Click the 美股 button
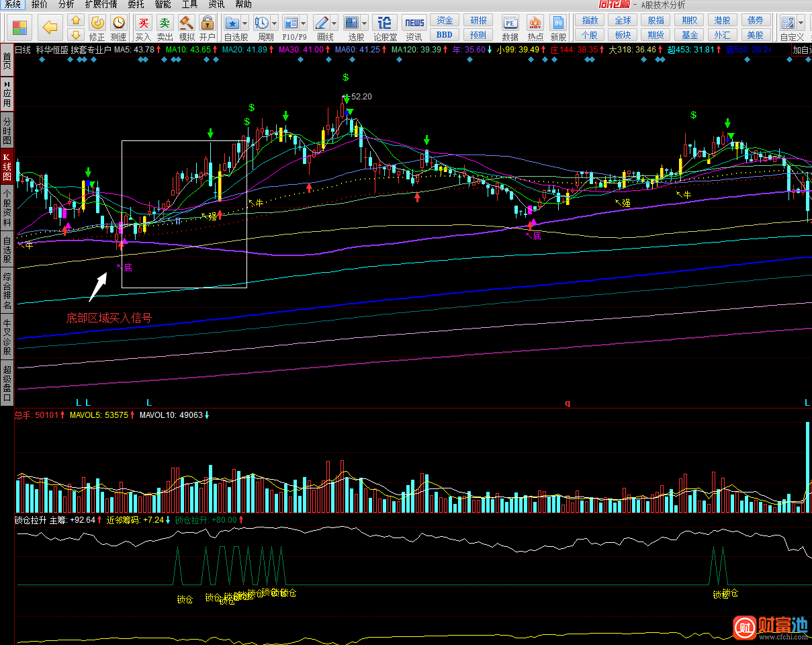Viewport: 812px width, 645px height. coord(755,34)
